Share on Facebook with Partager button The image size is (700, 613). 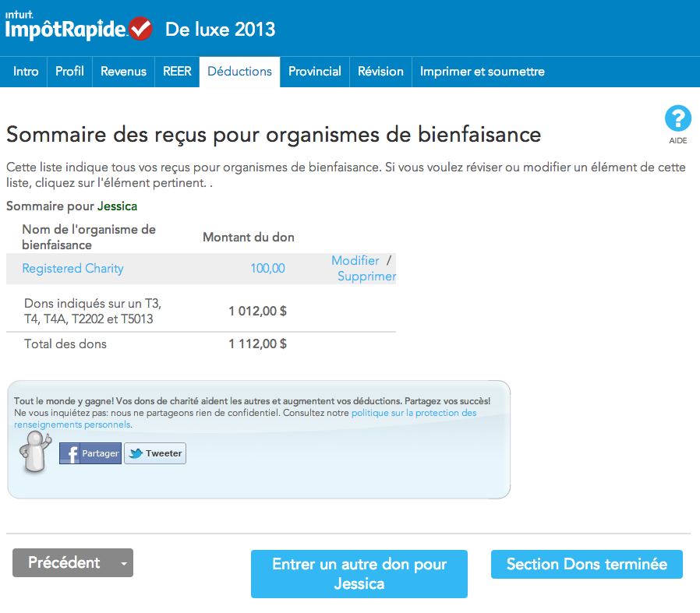90,453
